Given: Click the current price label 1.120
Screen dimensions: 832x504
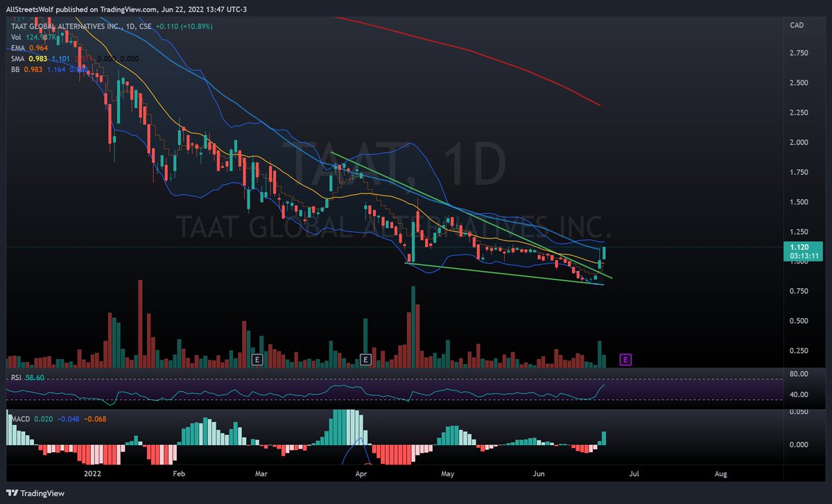Looking at the screenshot, I should tap(799, 247).
